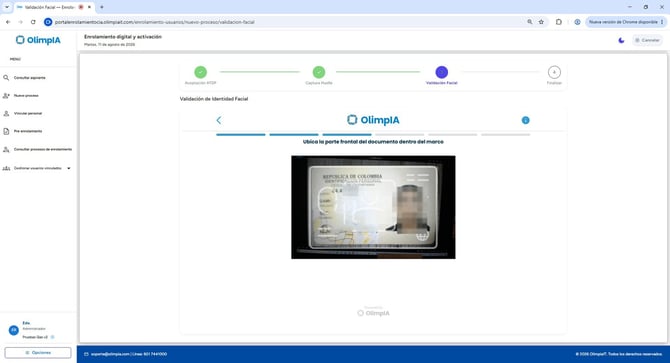Screen dimensions: 670x363
Task: Click Nueva versión de Chrome disponible button
Action: [x=623, y=22]
